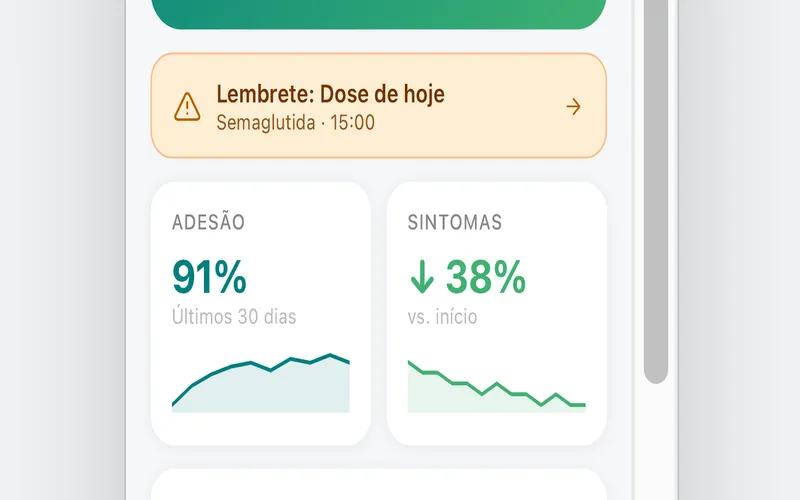This screenshot has height=500, width=800.
Task: Click the green down arrow beside 38%
Action: pos(422,277)
